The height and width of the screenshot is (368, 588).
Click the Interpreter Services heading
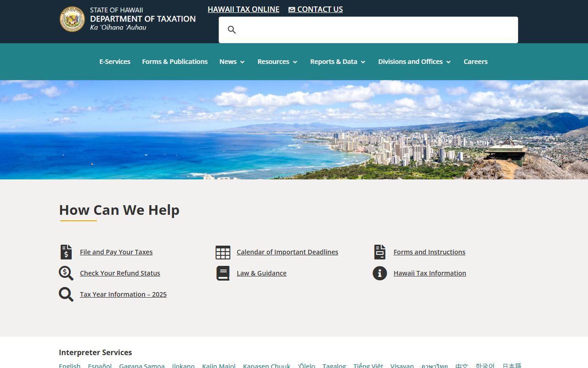(96, 352)
